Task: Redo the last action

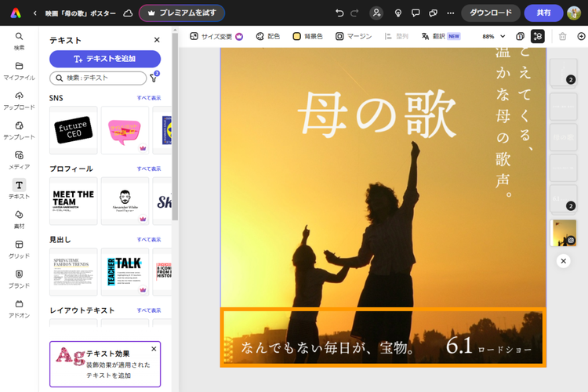Action: click(354, 13)
